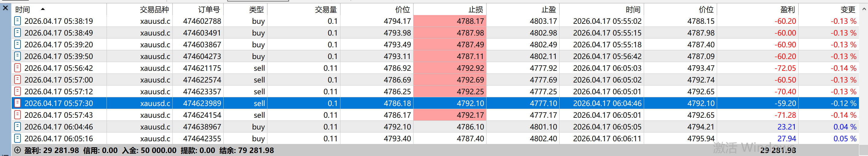Screen dimensions: 868x156
Task: Expand the 盈利 summary row plus icon
Action: 18,150
